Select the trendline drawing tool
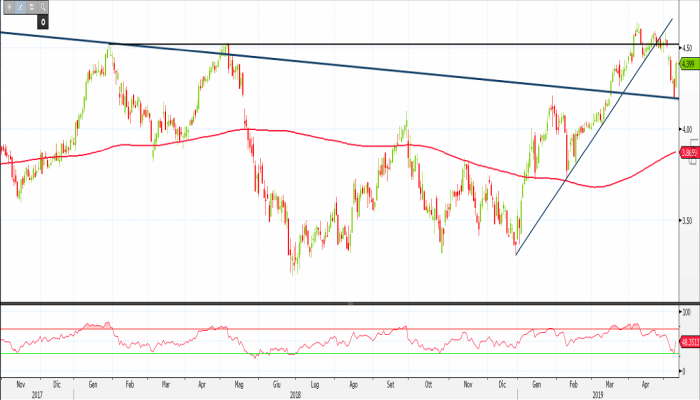The image size is (700, 400). tap(19, 6)
